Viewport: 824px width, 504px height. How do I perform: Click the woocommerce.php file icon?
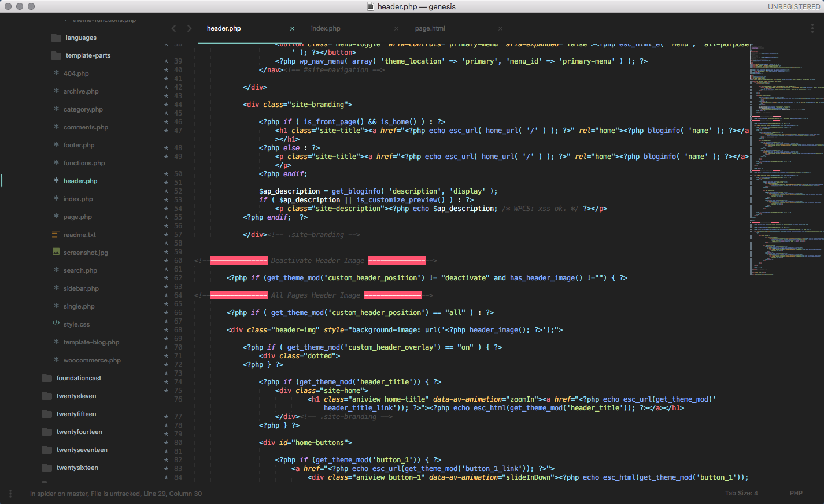click(x=56, y=360)
